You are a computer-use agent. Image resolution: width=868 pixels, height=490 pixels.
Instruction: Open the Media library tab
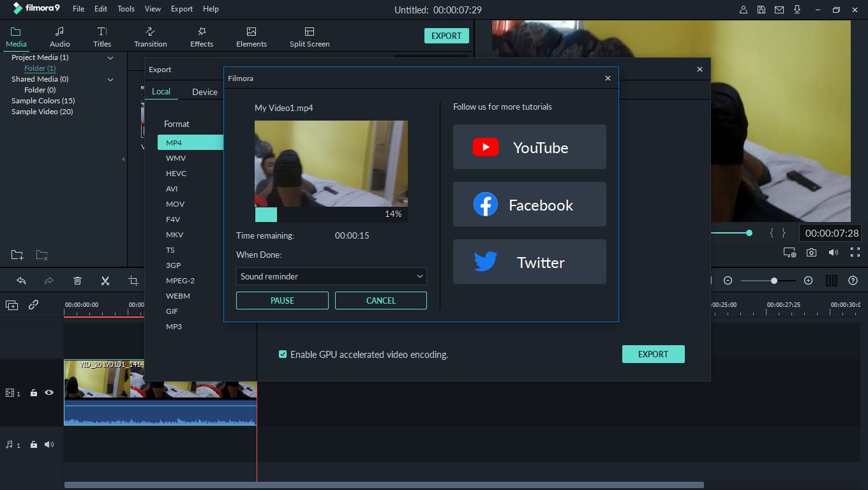16,37
